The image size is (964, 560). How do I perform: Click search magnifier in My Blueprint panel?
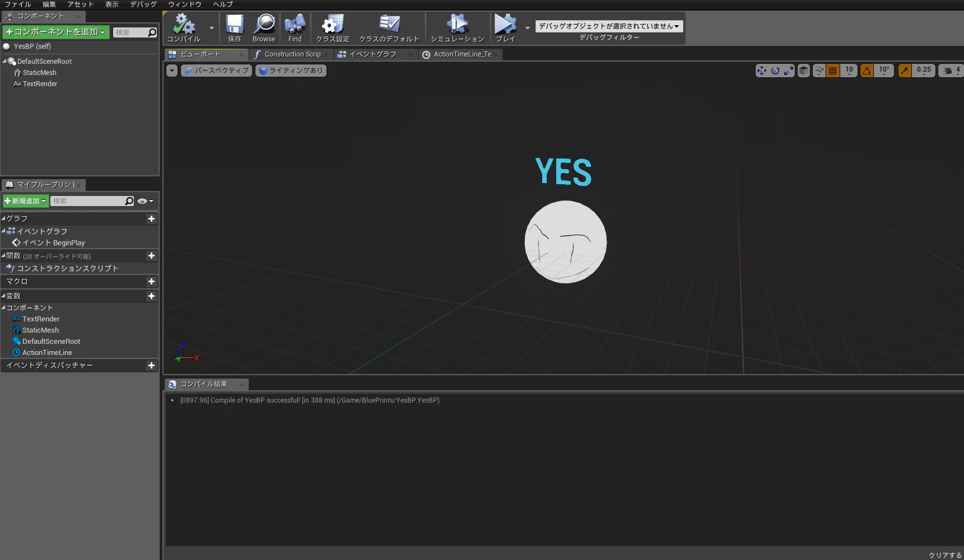(x=129, y=201)
